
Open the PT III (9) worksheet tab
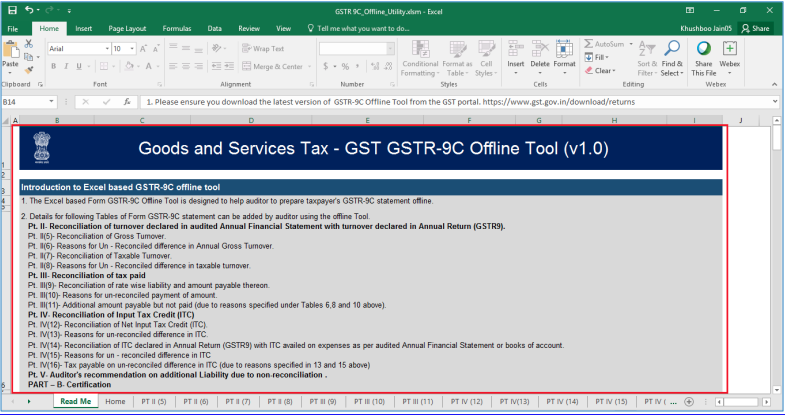coord(323,401)
